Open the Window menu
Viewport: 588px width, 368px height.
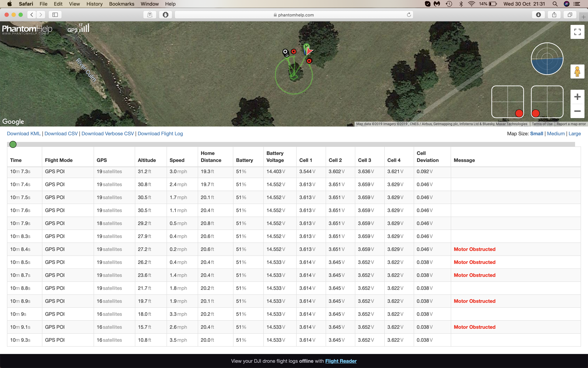click(x=150, y=4)
